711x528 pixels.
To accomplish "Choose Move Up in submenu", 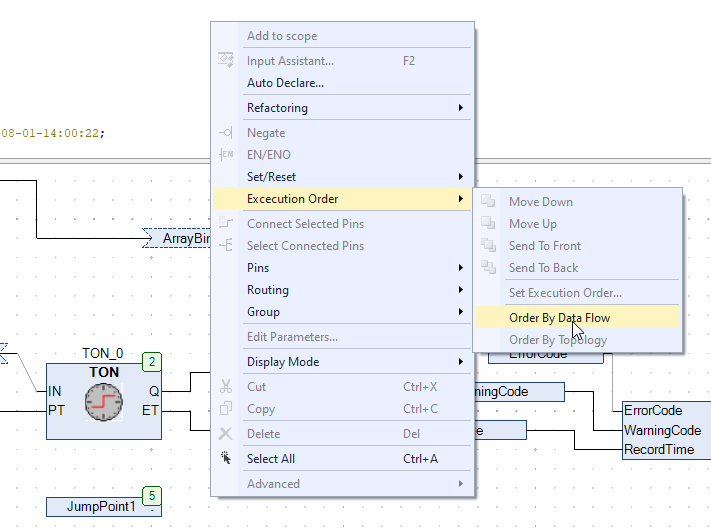I will [577, 224].
